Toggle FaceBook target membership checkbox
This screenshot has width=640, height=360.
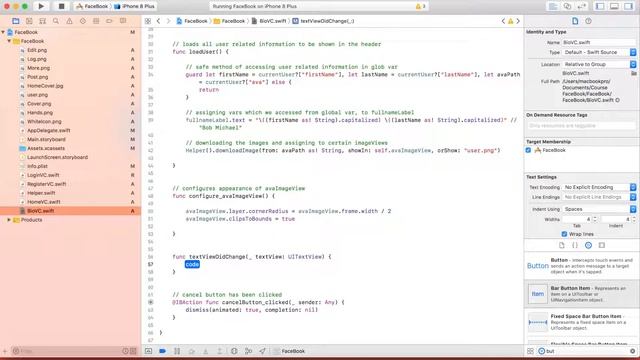(529, 150)
